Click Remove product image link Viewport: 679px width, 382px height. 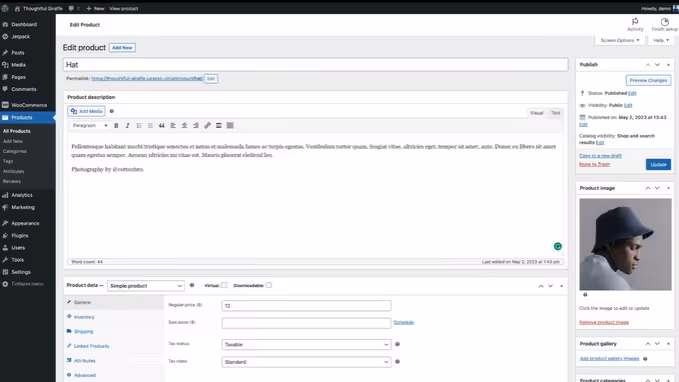(x=604, y=322)
